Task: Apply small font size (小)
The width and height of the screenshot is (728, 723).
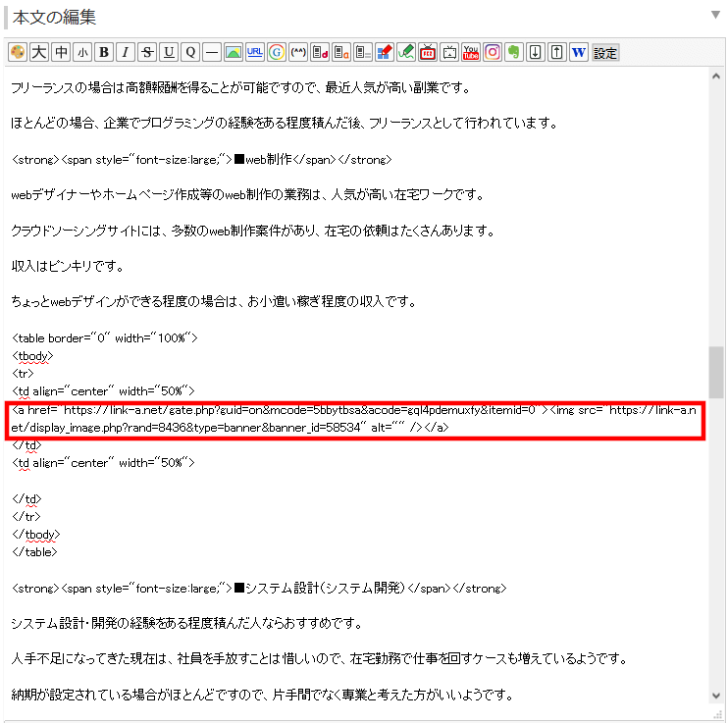Action: pos(82,52)
